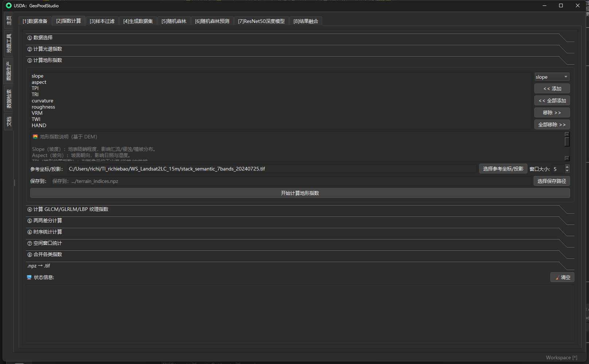The image size is (589, 364).
Task: Click the 清空 broom button to clear status
Action: point(562,277)
